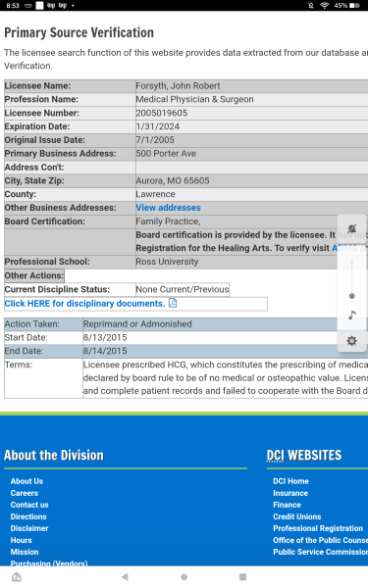The width and height of the screenshot is (368, 588).
Task: Open the Professional Registration link
Action: click(x=318, y=528)
